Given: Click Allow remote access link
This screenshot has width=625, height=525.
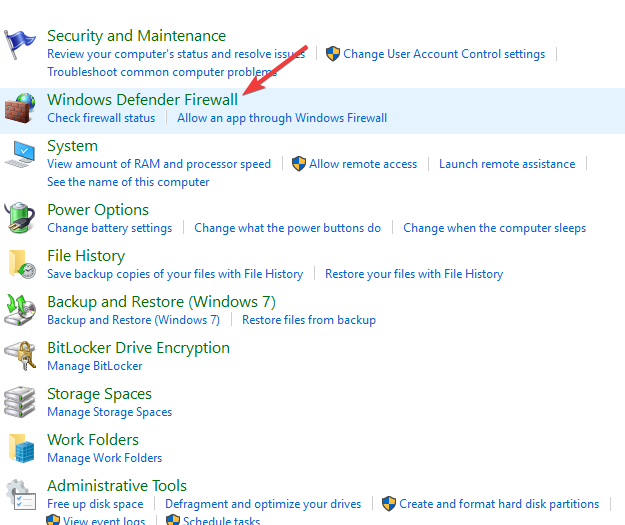Looking at the screenshot, I should tap(363, 164).
